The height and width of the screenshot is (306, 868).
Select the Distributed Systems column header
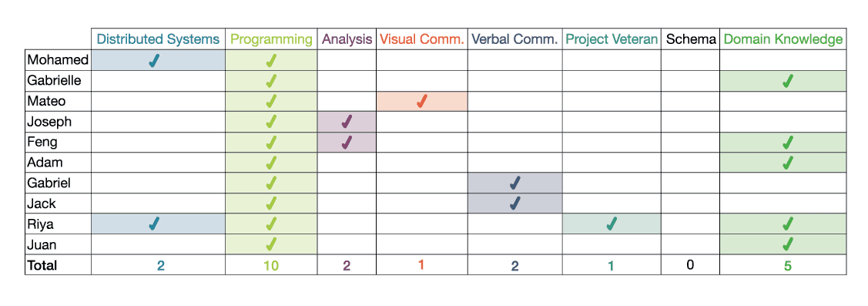[x=158, y=39]
